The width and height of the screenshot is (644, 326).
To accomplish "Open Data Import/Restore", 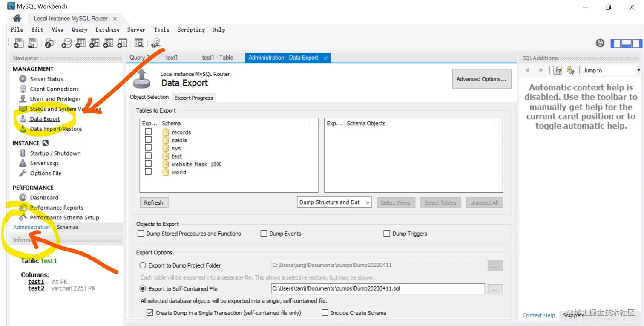I will (55, 129).
